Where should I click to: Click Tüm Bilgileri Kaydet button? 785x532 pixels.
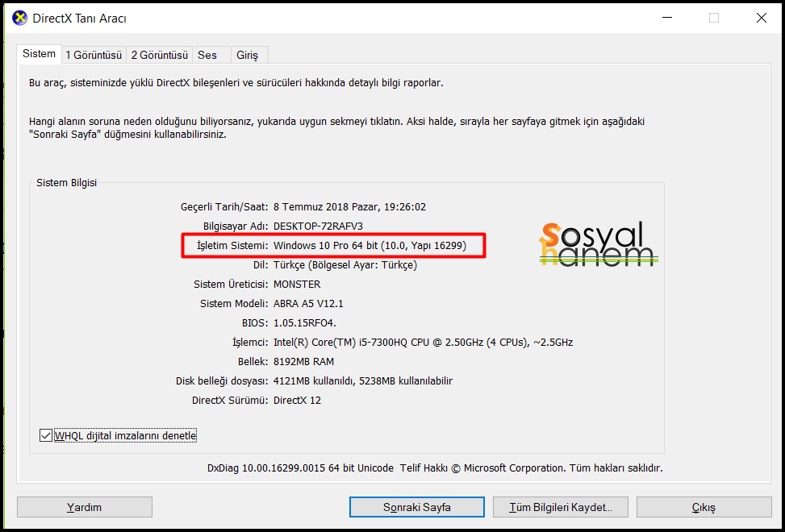(561, 507)
